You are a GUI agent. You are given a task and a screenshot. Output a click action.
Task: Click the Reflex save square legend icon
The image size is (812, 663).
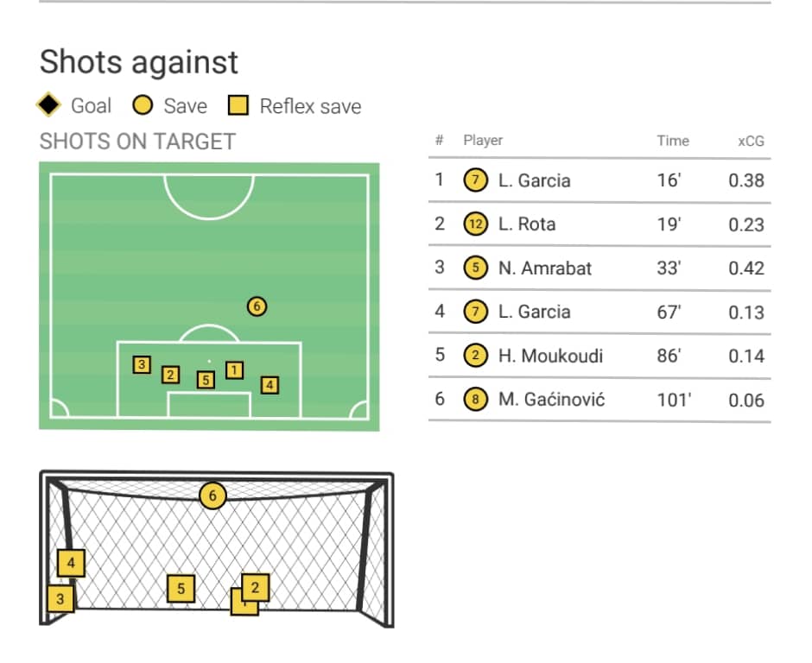[x=238, y=105]
